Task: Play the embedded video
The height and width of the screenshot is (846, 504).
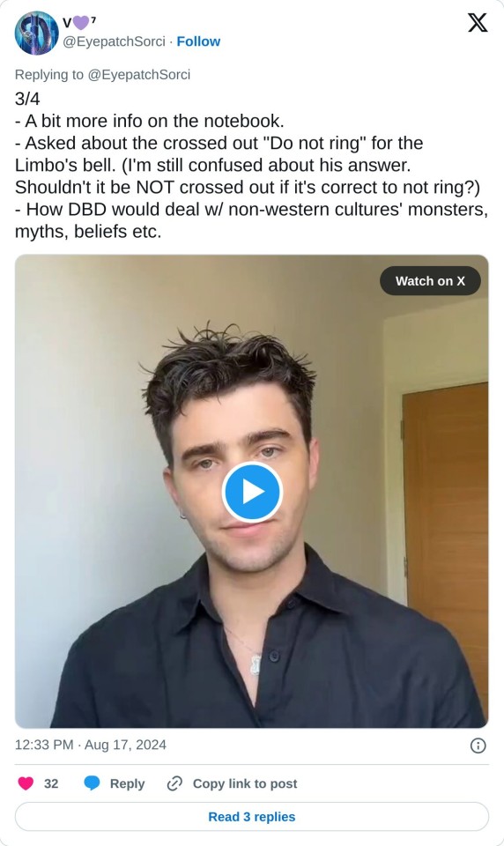Action: point(252,492)
